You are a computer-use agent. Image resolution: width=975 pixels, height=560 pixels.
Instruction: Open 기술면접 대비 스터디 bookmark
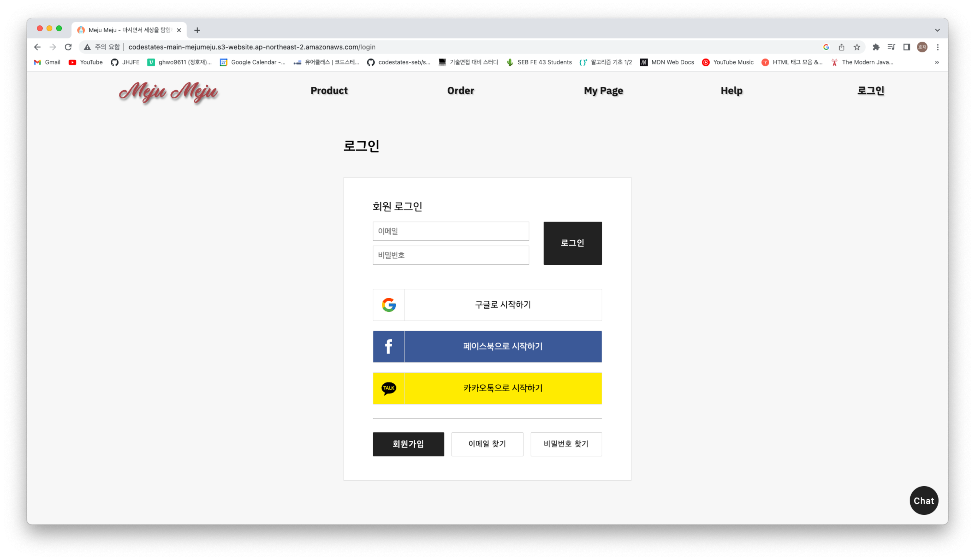pyautogui.click(x=468, y=62)
